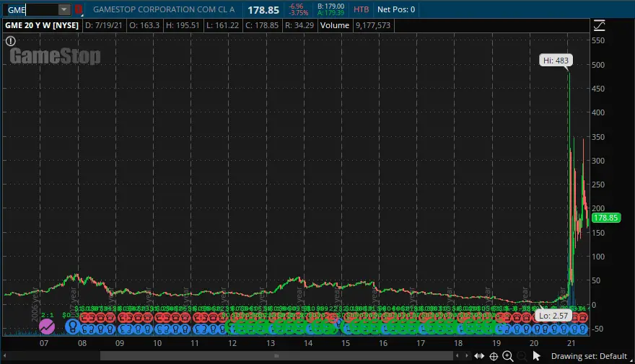Viewport: 635px width, 364px height.
Task: Click the 550 price axis label
Action: [x=598, y=40]
